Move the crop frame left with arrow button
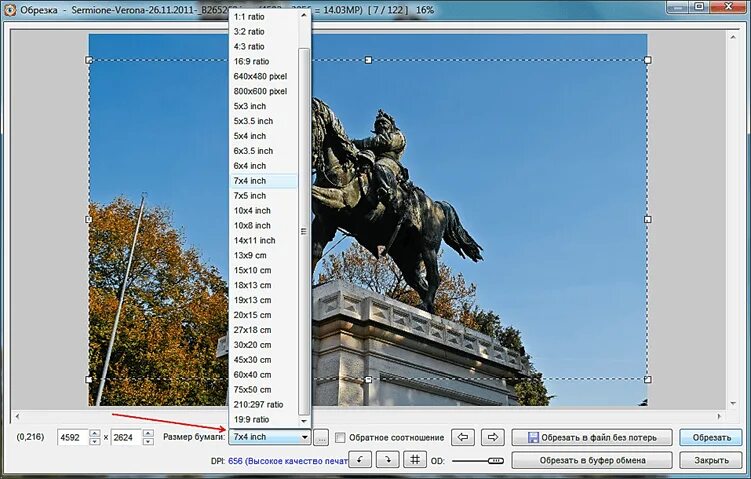This screenshot has width=751, height=479. pos(463,437)
